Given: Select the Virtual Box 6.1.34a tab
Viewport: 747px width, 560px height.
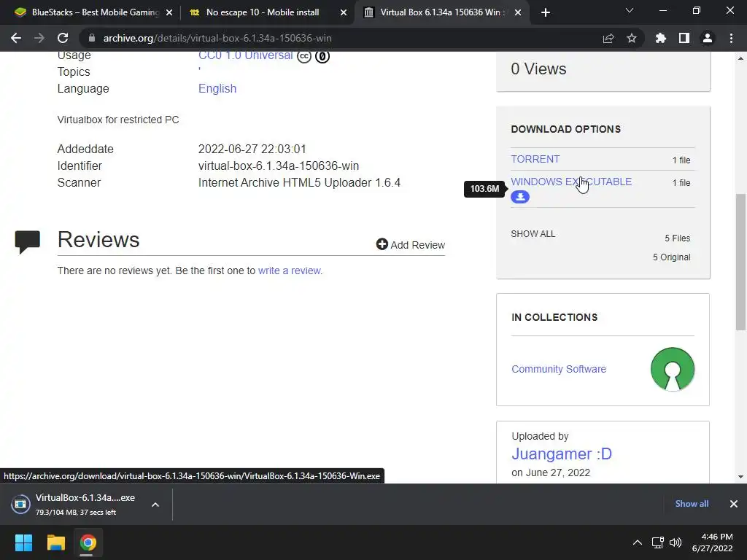Looking at the screenshot, I should [x=441, y=12].
